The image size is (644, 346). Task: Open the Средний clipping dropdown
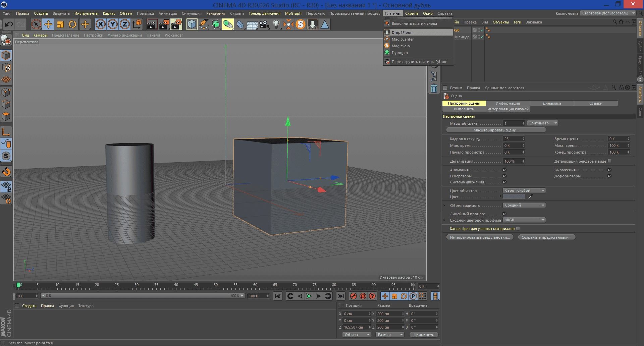[x=524, y=206]
